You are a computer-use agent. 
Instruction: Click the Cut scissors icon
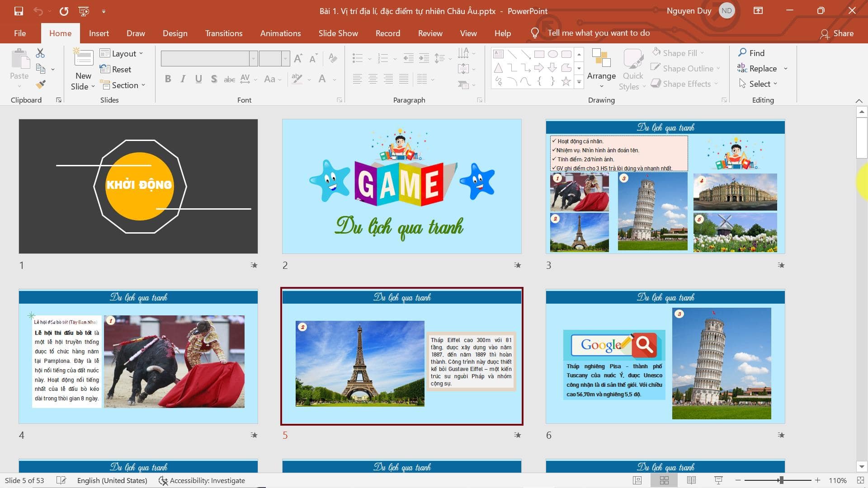(x=40, y=53)
